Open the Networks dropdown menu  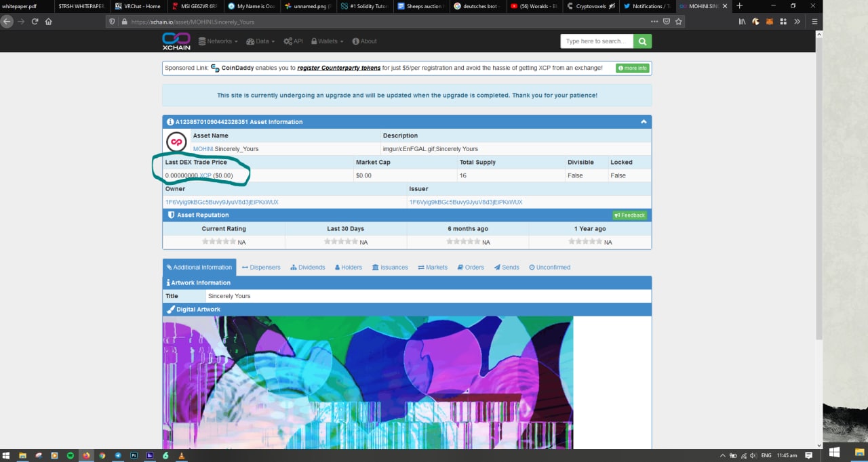pyautogui.click(x=218, y=41)
